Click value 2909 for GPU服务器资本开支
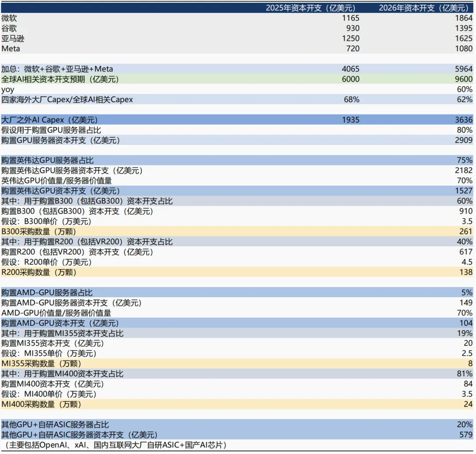 464,140
